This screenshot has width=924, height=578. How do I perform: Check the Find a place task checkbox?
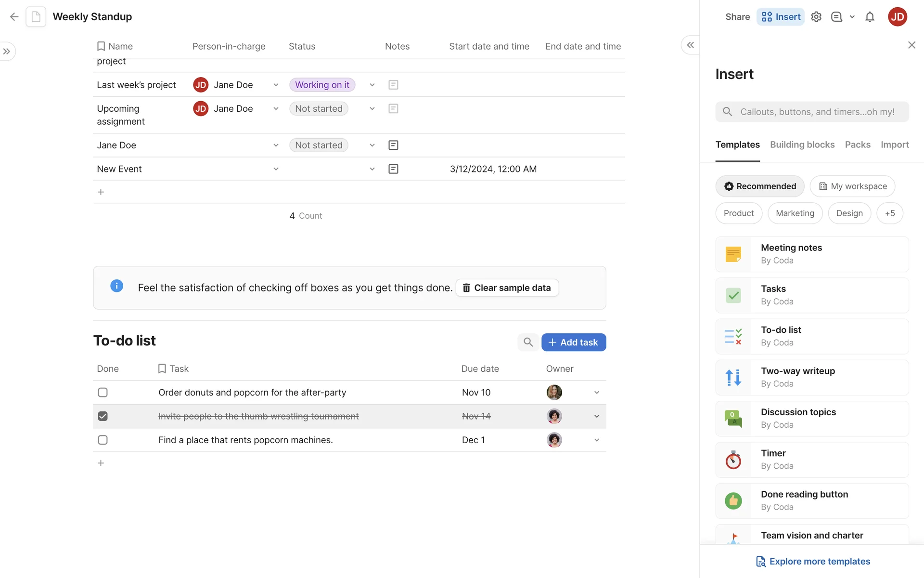[103, 440]
